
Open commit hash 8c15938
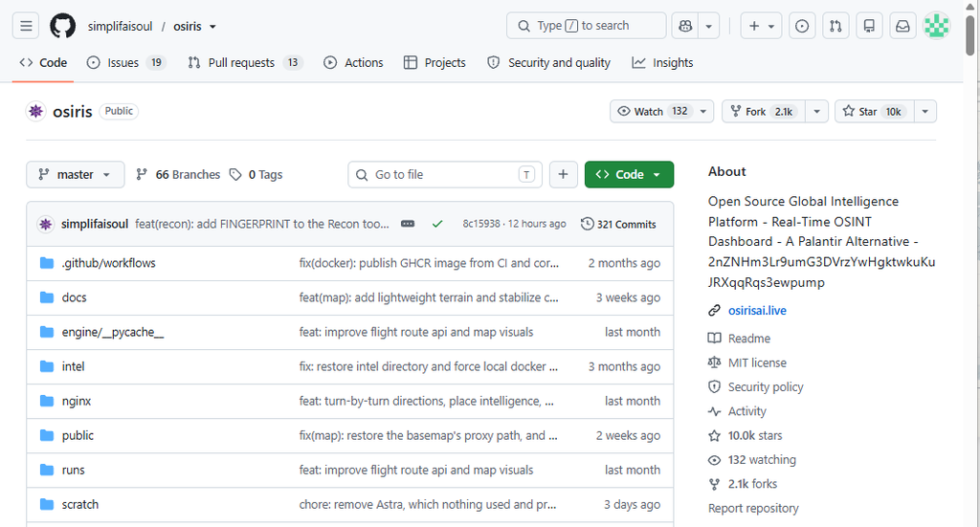[481, 224]
